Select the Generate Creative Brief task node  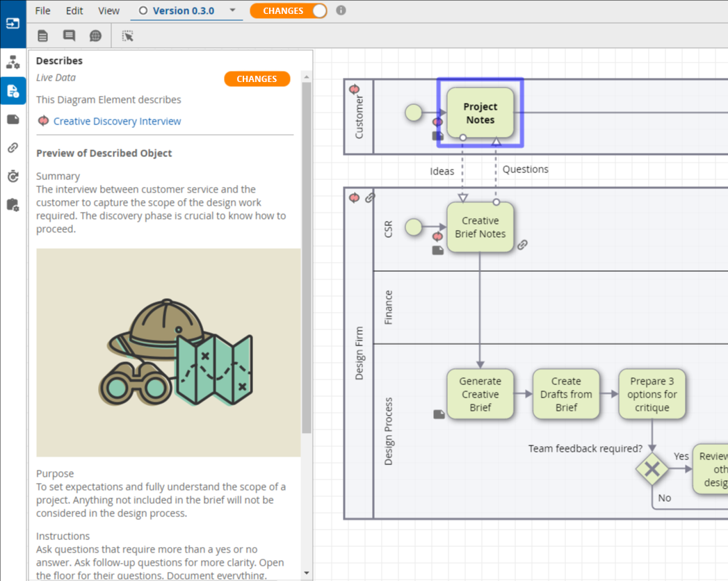point(480,394)
